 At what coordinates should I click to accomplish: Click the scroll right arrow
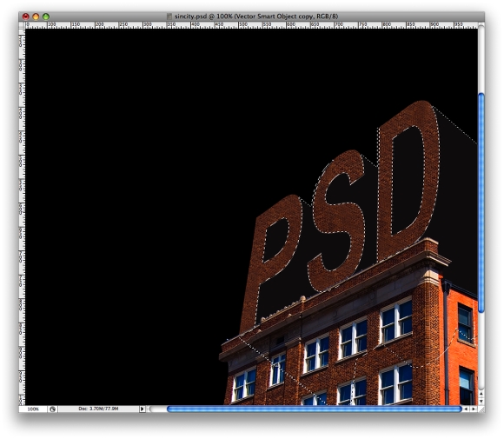474,409
